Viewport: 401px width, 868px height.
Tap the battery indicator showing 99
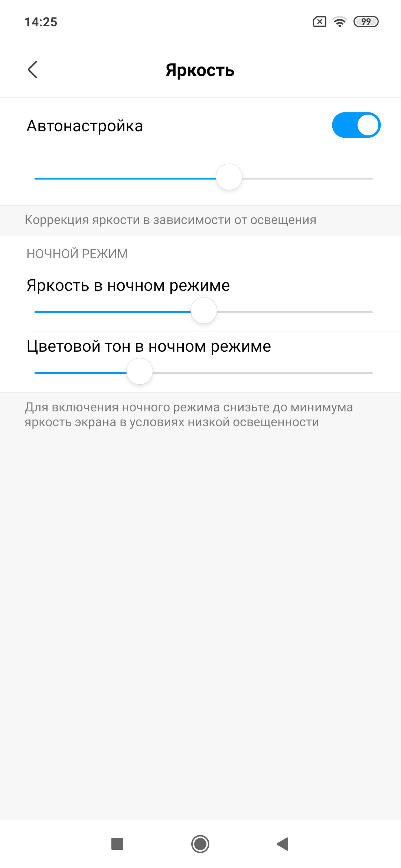[366, 22]
